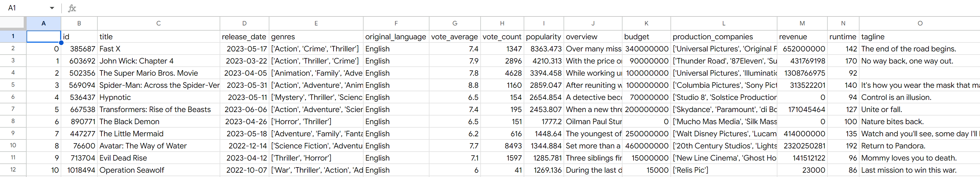Click the select-all corner box
The image size is (980, 177).
(13, 23)
